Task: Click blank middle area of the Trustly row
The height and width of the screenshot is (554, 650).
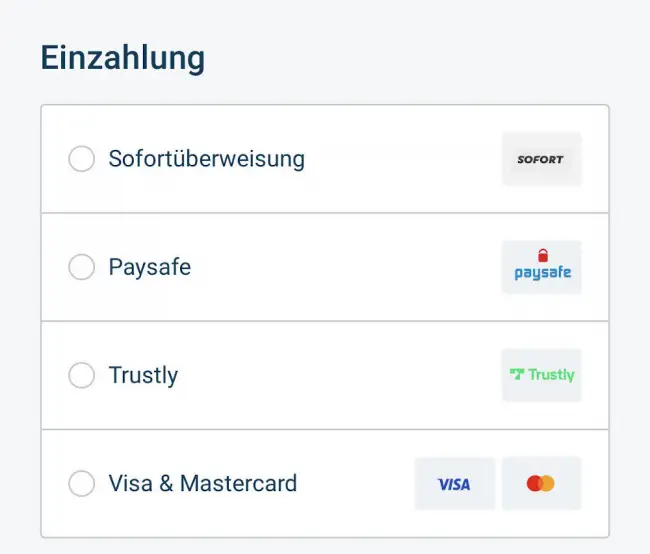Action: tap(340, 375)
